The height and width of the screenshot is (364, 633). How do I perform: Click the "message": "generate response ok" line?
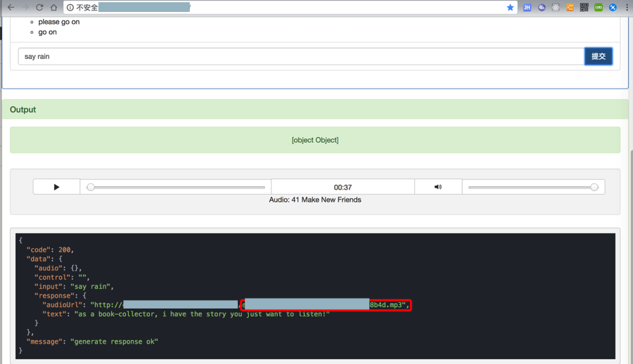(92, 342)
